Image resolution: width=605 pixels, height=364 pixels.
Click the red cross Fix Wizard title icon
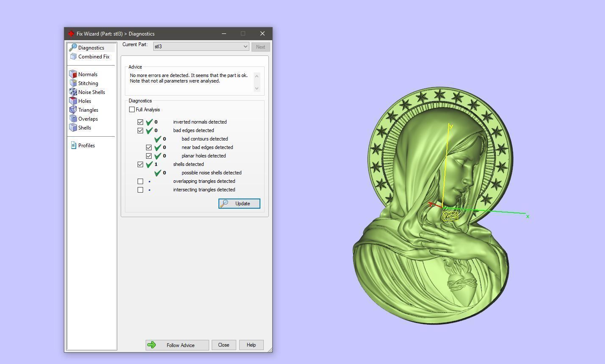pos(71,33)
